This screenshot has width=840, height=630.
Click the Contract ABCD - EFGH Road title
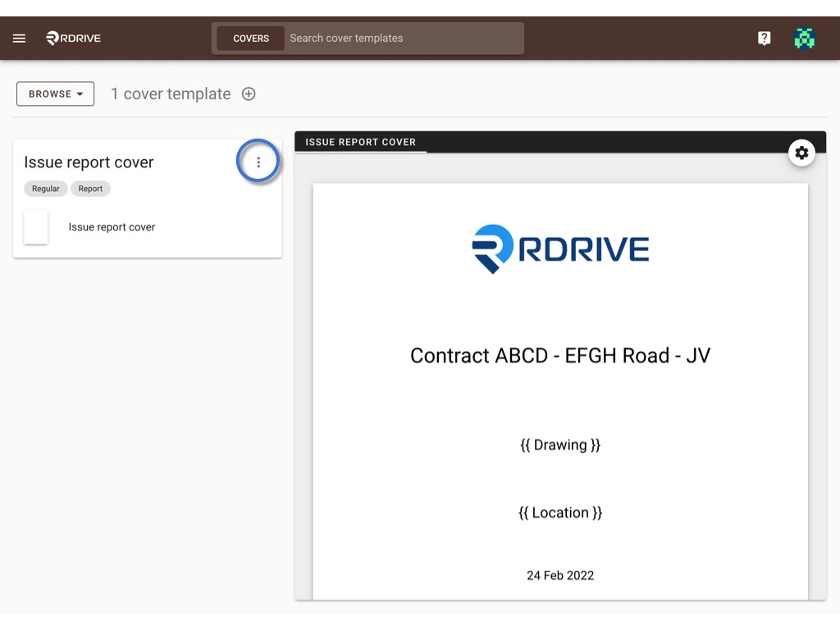560,356
